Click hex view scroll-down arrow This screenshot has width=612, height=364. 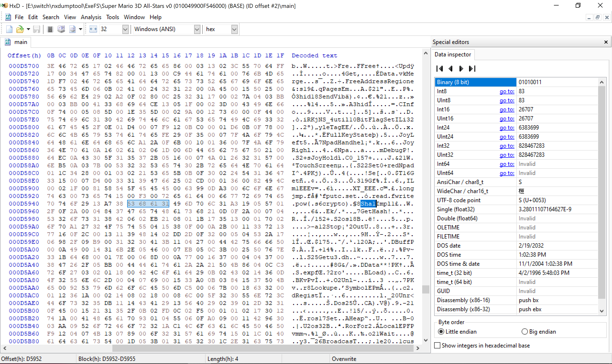pyautogui.click(x=426, y=340)
